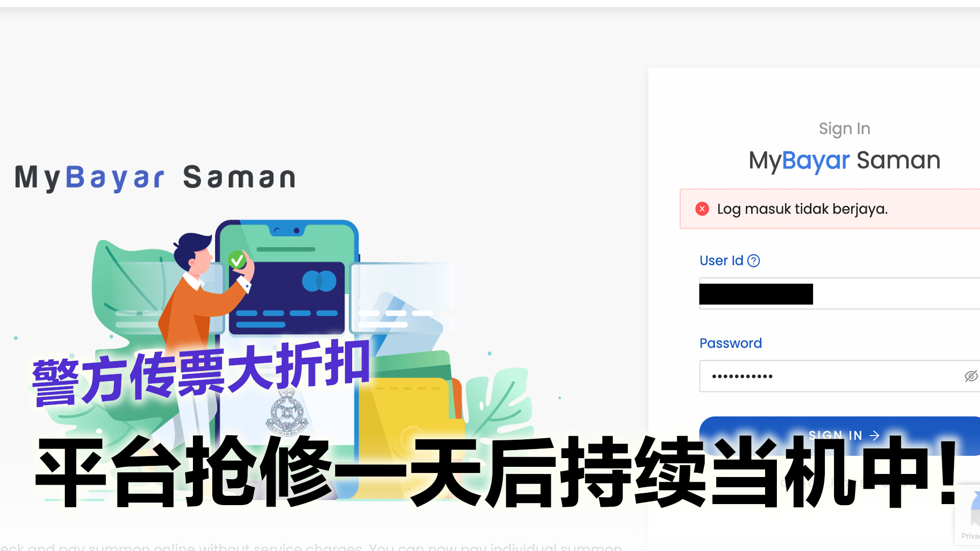Click the Password input field
Viewport: 980px width, 551px height.
click(840, 376)
